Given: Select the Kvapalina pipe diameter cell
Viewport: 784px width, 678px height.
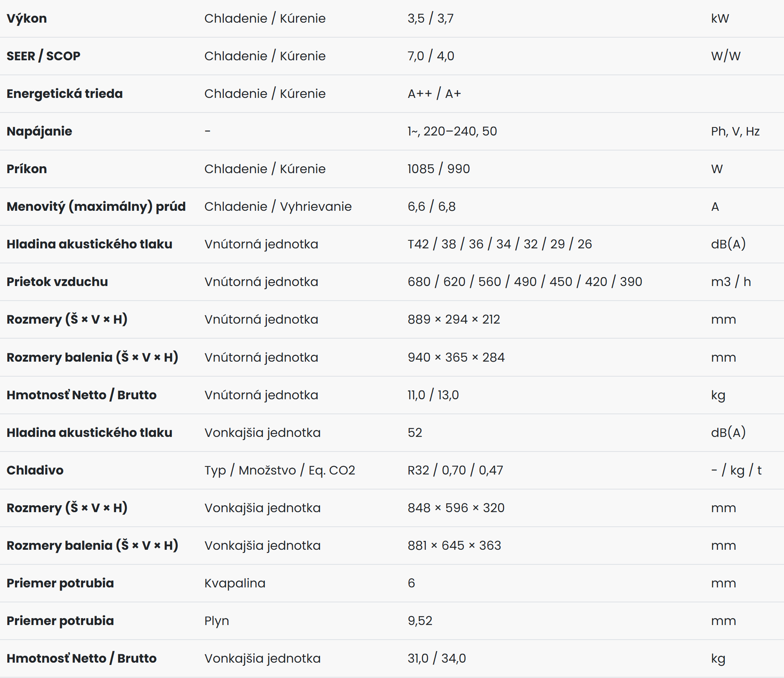Looking at the screenshot, I should [x=235, y=583].
